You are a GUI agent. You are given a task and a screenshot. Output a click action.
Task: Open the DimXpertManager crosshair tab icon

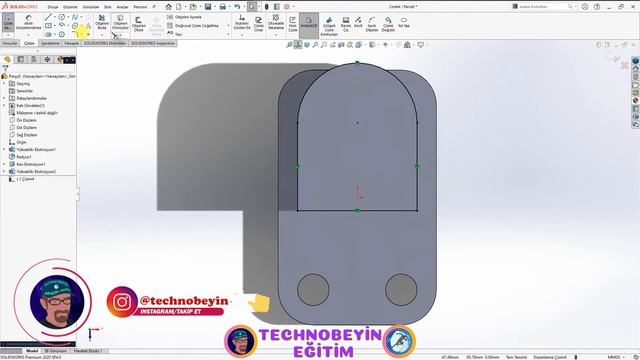pos(47,60)
